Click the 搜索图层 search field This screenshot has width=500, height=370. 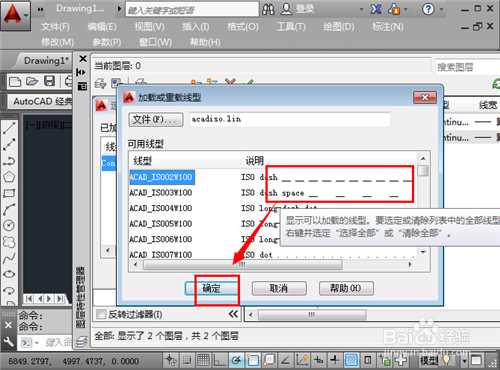[467, 68]
